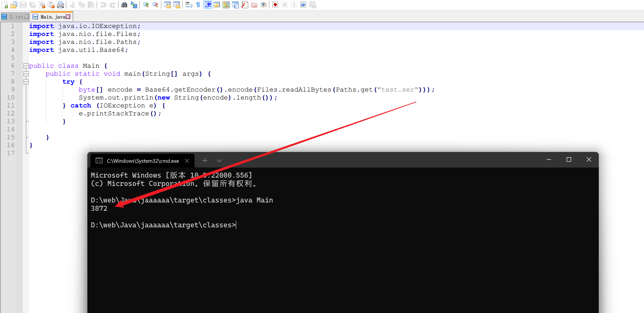The width and height of the screenshot is (644, 313).
Task: Click 'import java.util.Base64;' on line 4
Action: click(79, 50)
